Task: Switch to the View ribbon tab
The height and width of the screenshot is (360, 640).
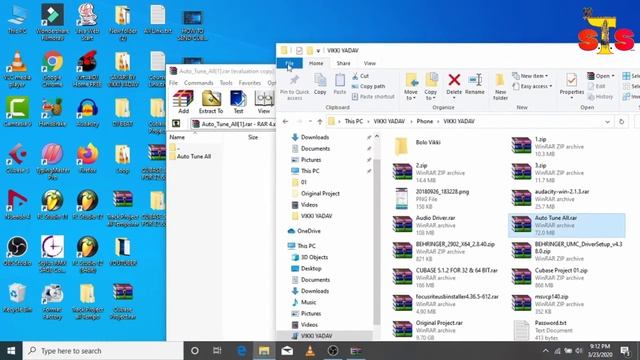Action: (369, 63)
